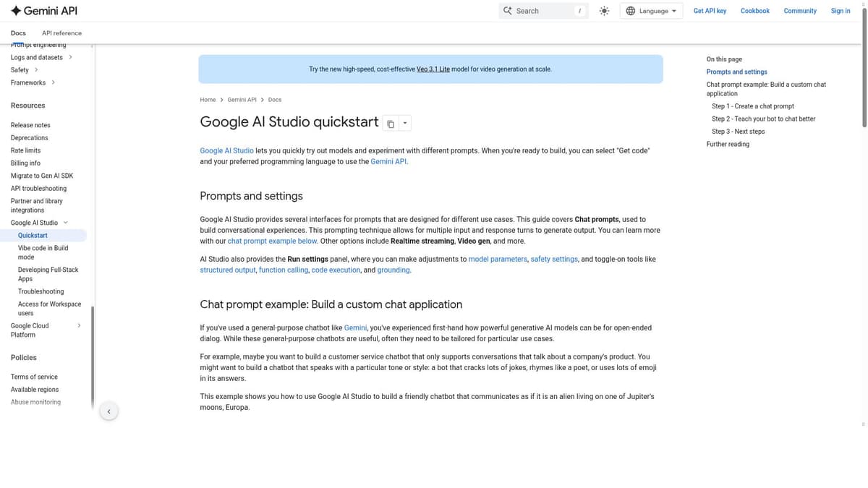Open the Cookbook page
The image size is (868, 488).
[x=754, y=11]
